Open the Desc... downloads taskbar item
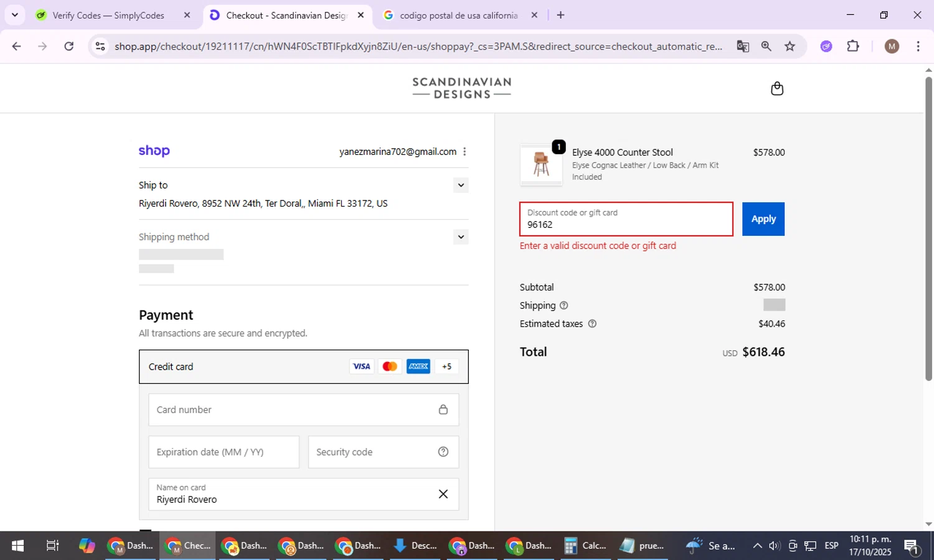Viewport: 934px width, 560px height. tap(416, 546)
